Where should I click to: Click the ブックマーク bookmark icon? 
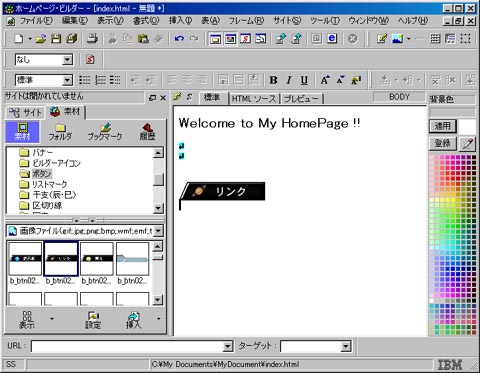(105, 132)
